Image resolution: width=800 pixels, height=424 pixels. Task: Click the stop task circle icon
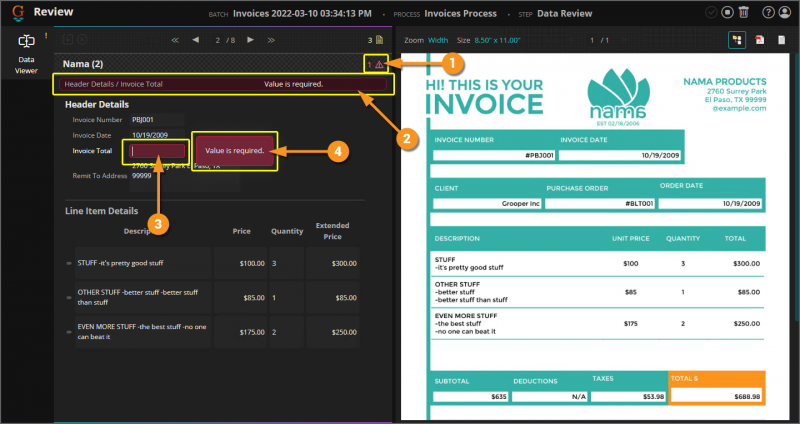click(x=728, y=12)
